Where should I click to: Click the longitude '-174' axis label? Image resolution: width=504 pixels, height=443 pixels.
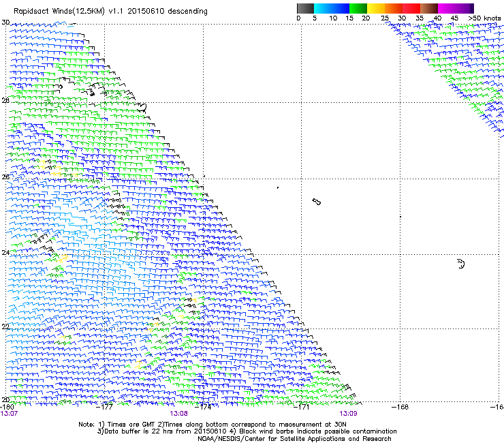204,407
